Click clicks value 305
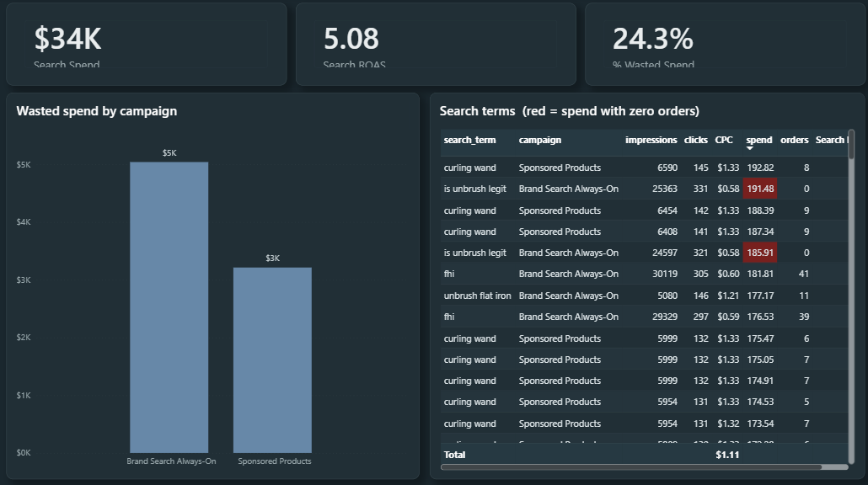Image resolution: width=868 pixels, height=485 pixels. (x=700, y=274)
